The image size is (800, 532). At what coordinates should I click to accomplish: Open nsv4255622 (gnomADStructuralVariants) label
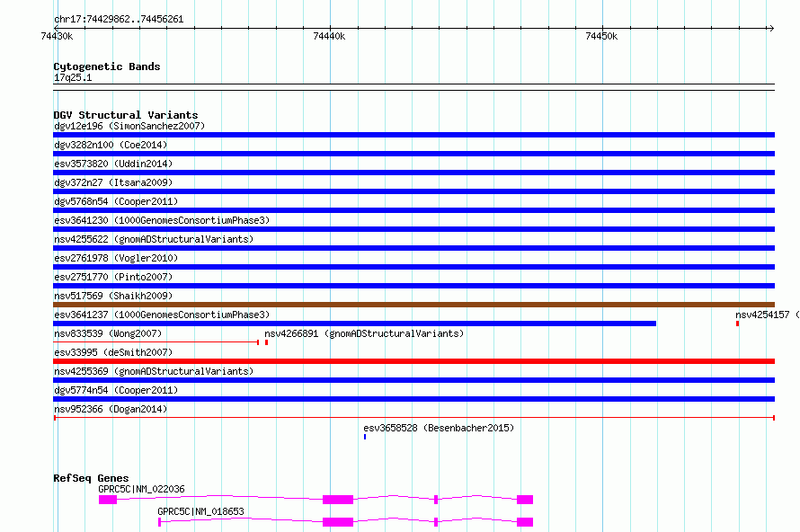click(x=154, y=239)
